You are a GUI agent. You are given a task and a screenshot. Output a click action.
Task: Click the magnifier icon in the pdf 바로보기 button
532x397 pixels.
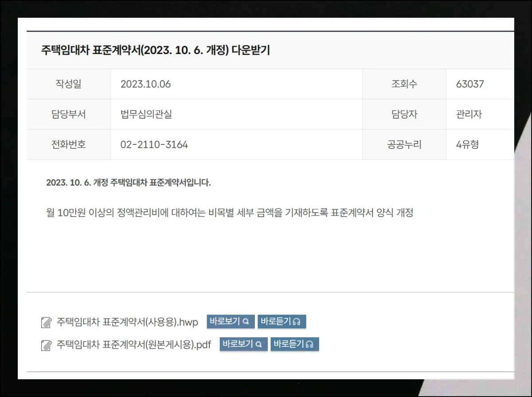pos(259,344)
